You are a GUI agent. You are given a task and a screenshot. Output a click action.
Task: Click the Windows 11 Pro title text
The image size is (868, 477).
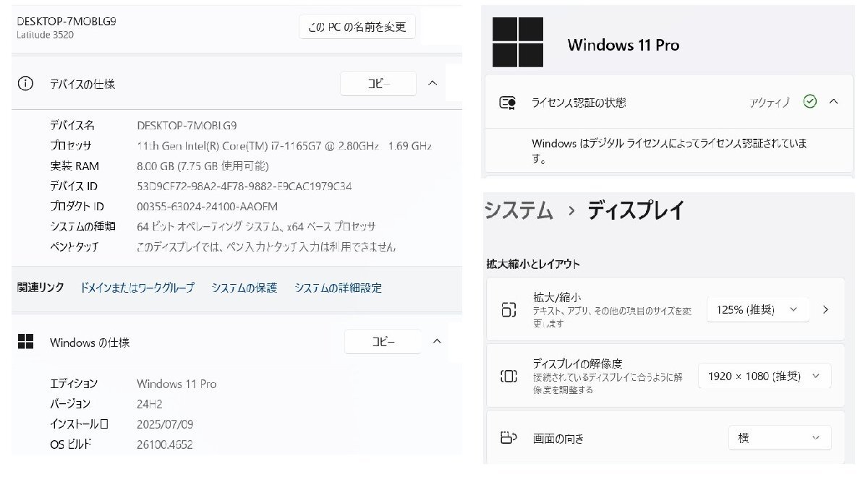point(624,45)
